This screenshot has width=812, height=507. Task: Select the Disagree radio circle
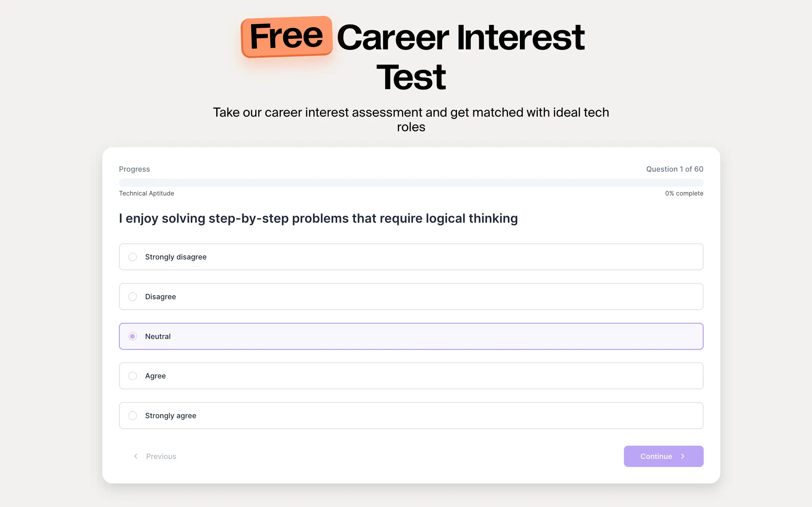pos(133,297)
